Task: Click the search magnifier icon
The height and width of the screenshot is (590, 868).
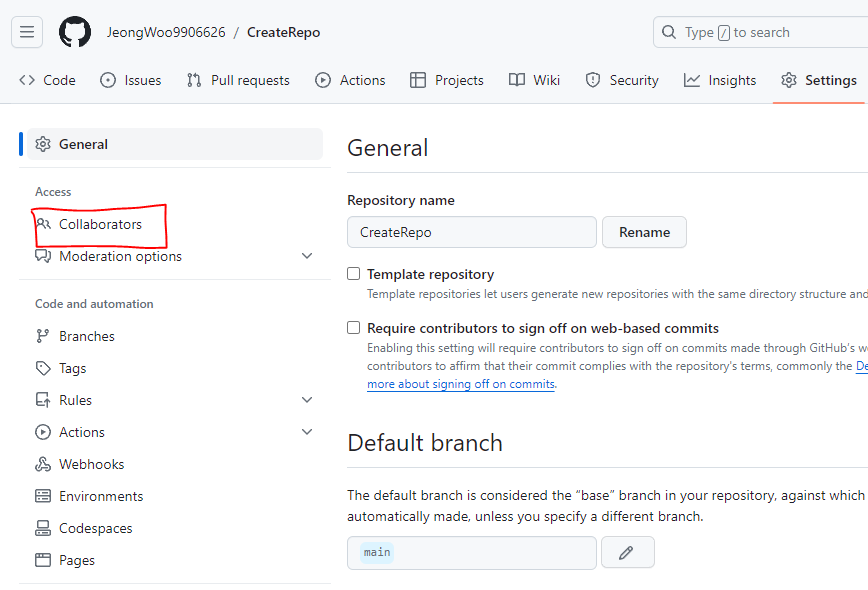Action: pyautogui.click(x=669, y=32)
